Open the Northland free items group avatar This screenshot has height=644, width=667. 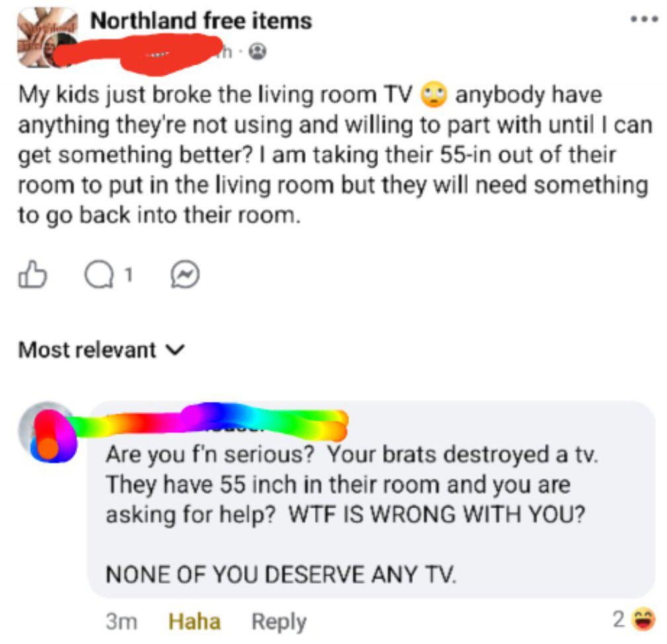[x=47, y=38]
